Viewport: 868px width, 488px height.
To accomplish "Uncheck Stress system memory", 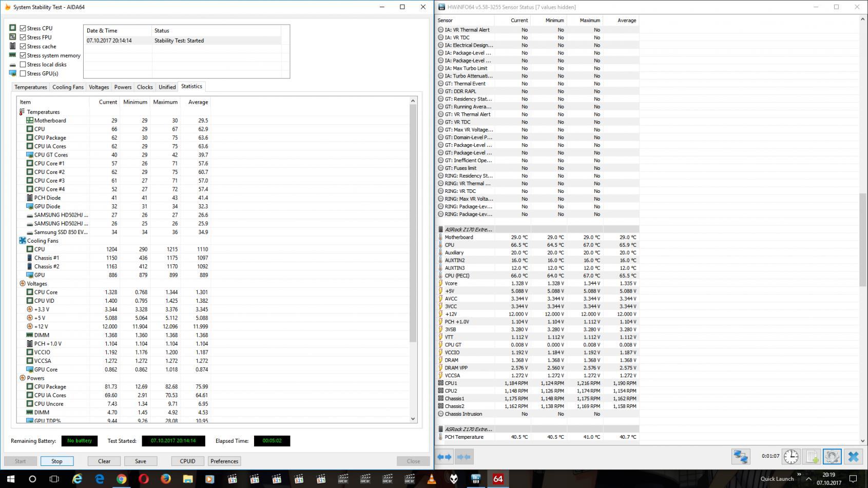I will coord(23,55).
